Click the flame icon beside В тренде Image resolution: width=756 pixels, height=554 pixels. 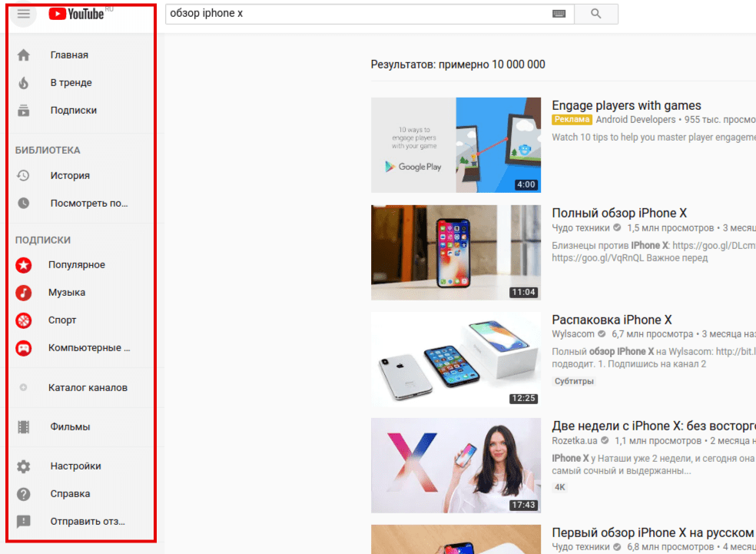pyautogui.click(x=23, y=83)
